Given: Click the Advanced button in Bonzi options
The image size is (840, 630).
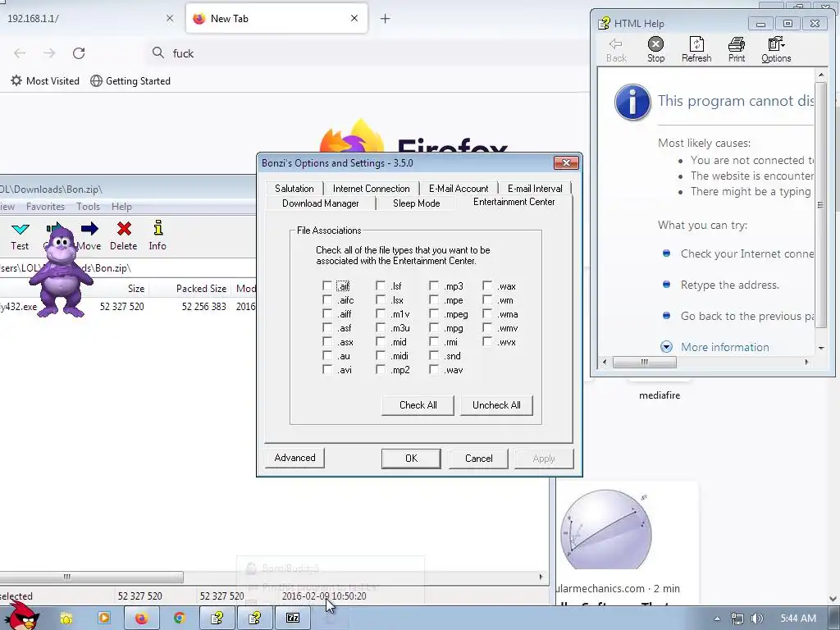Looking at the screenshot, I should point(294,458).
